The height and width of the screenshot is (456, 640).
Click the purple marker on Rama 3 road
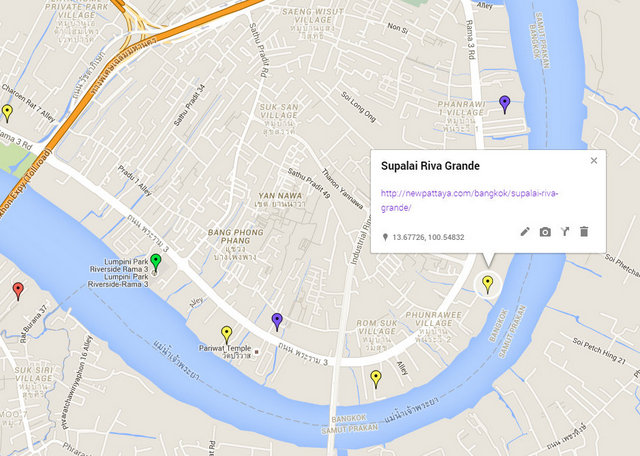(277, 322)
